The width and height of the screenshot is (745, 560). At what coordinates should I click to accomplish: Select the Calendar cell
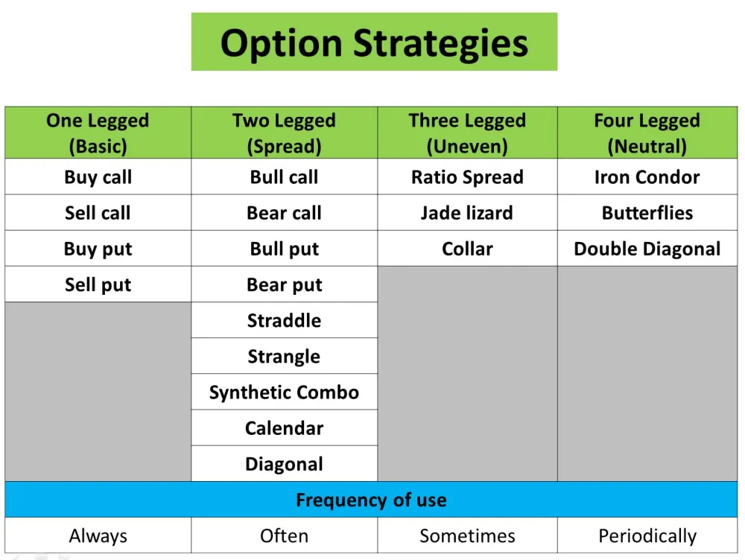[x=284, y=427]
